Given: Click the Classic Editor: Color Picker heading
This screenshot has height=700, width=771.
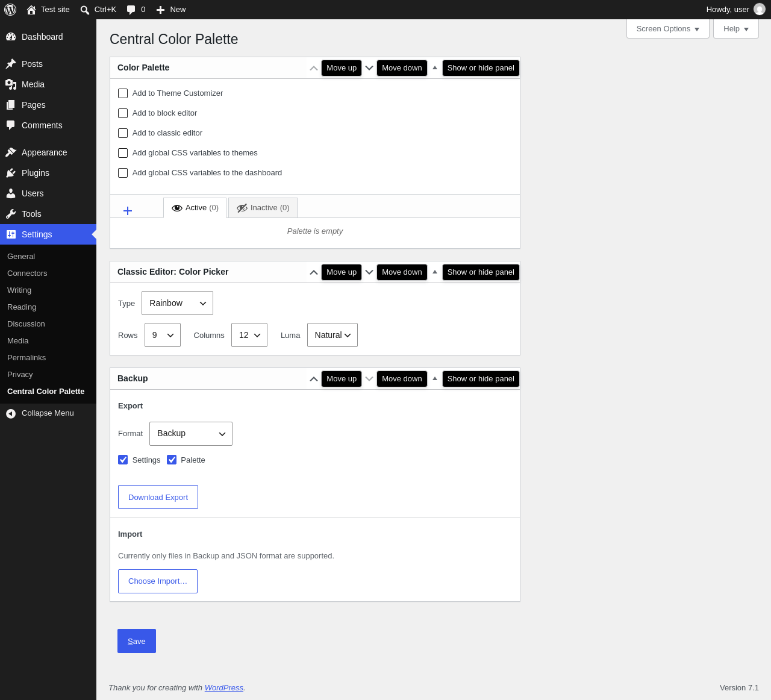Looking at the screenshot, I should coord(173,272).
